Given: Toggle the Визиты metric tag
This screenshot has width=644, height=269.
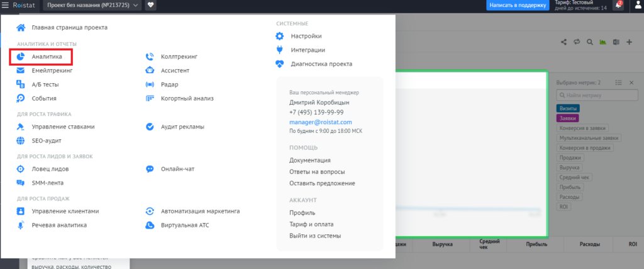Looking at the screenshot, I should tap(568, 108).
